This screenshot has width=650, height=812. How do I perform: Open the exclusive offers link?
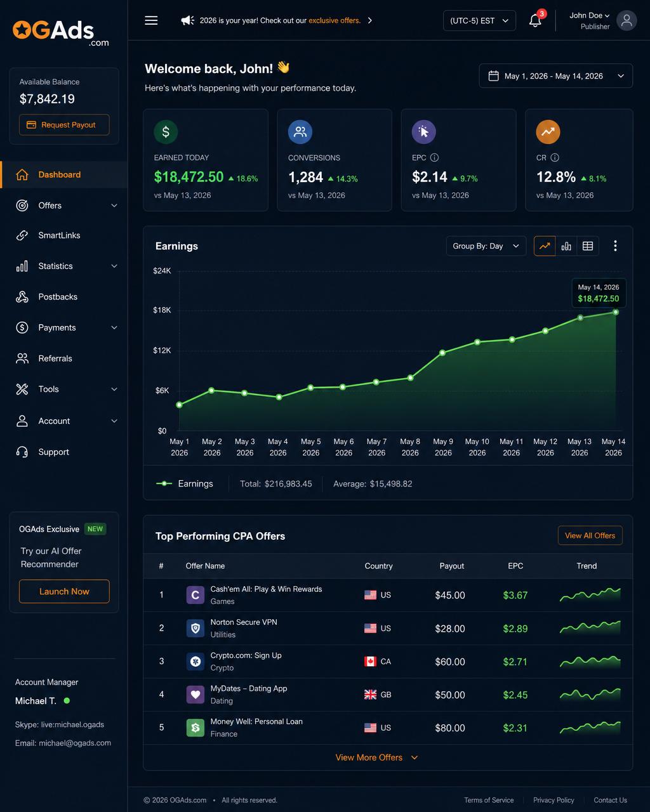point(335,20)
